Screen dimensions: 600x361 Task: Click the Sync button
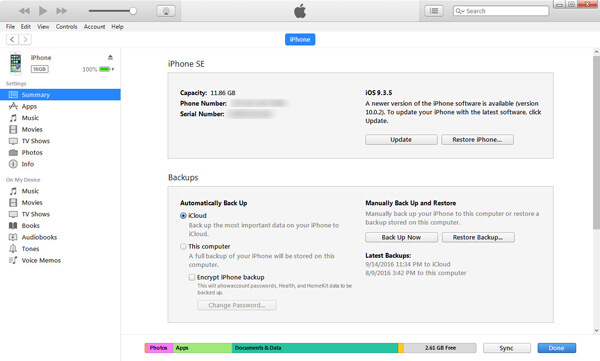click(x=507, y=348)
